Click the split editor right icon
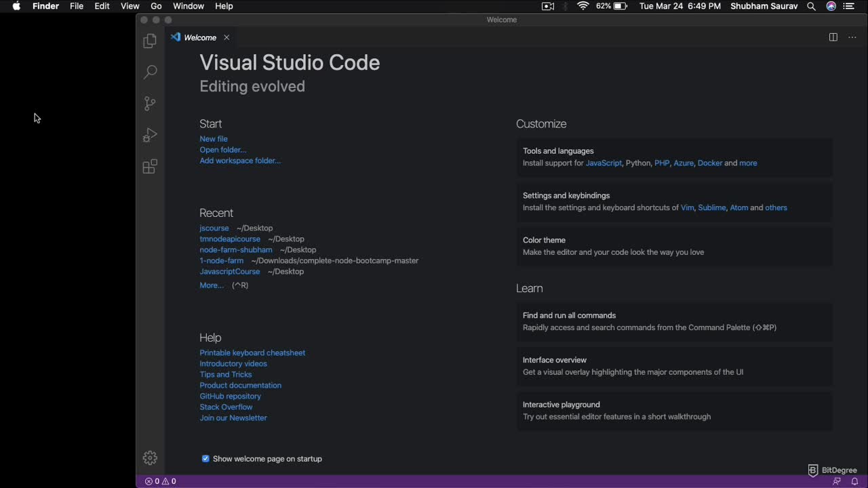 click(833, 37)
